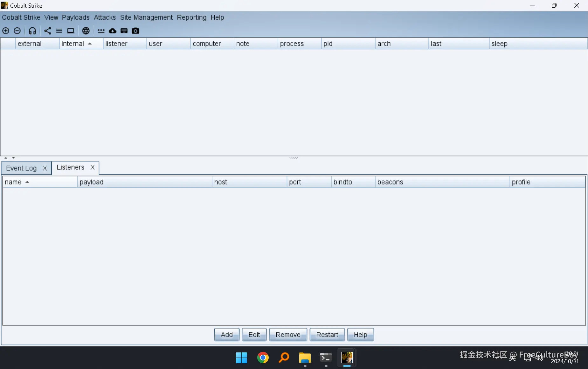Click the Disconnect minus-circle toolbar icon
The image size is (588, 369).
(x=17, y=31)
